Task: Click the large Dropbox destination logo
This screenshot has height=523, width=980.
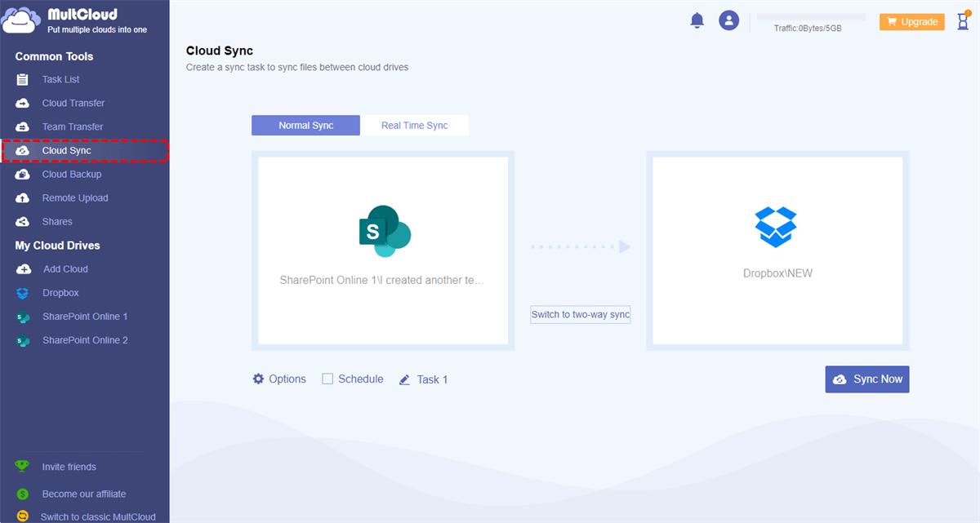Action: coord(776,226)
